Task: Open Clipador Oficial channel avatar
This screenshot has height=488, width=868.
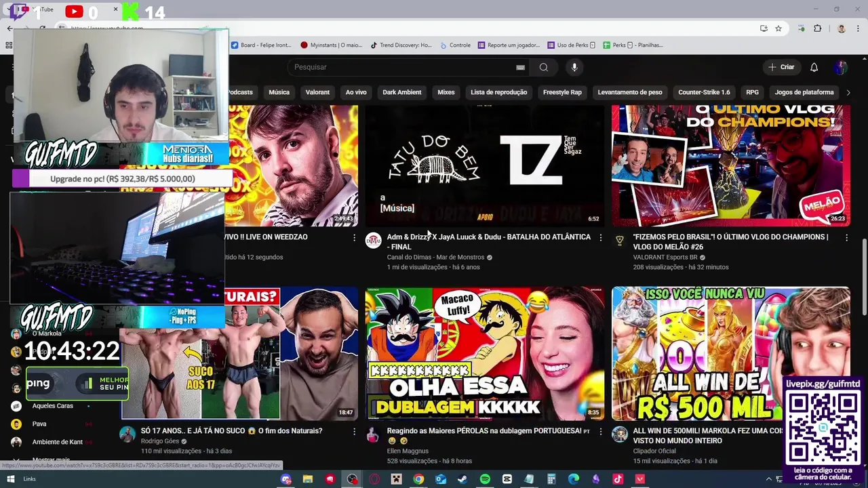Action: [620, 434]
